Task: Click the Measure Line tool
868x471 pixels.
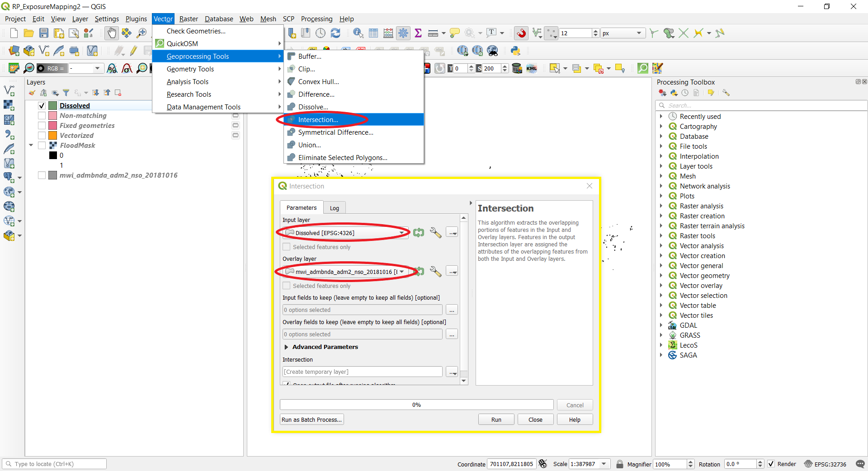Action: [433, 33]
